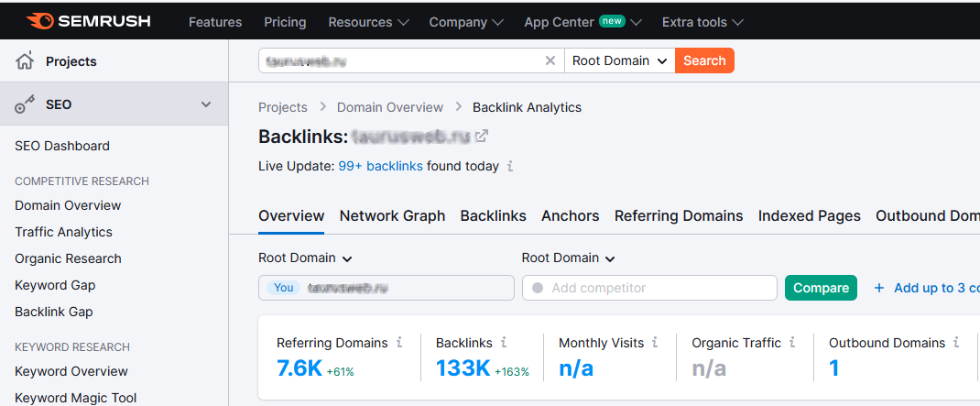Clear the domain search field with X
The image size is (980, 406).
click(x=550, y=60)
